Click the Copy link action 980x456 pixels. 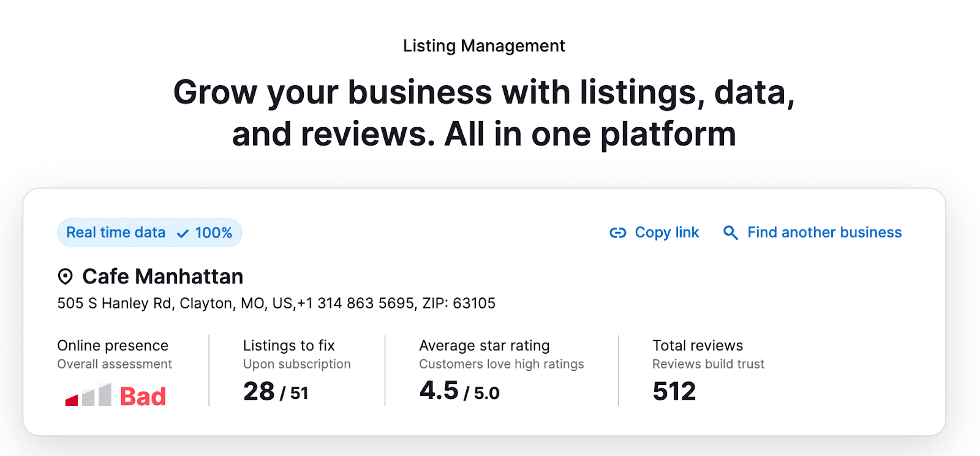pos(666,233)
